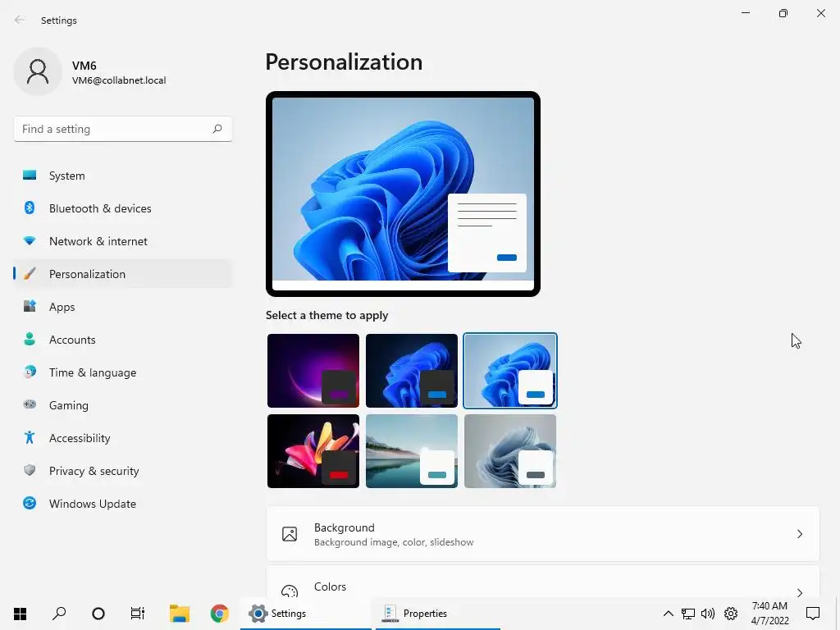Screen dimensions: 840x630
Task: Open Time & language category
Action: pyautogui.click(x=123, y=372)
